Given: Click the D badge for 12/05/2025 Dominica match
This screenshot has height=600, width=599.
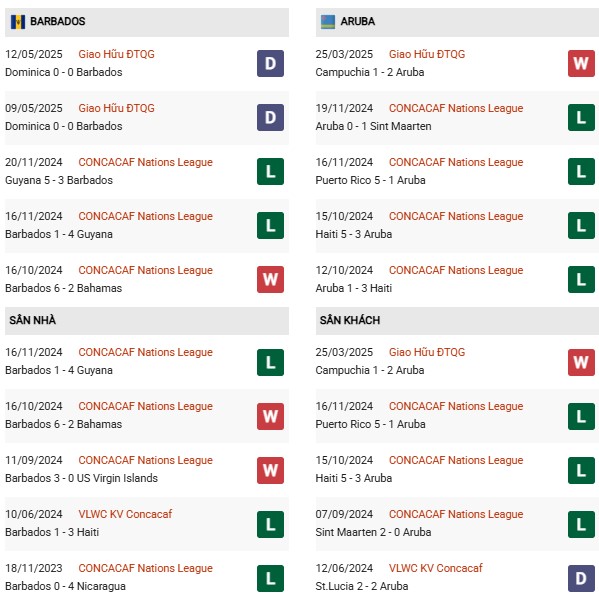Looking at the screenshot, I should click(x=270, y=64).
